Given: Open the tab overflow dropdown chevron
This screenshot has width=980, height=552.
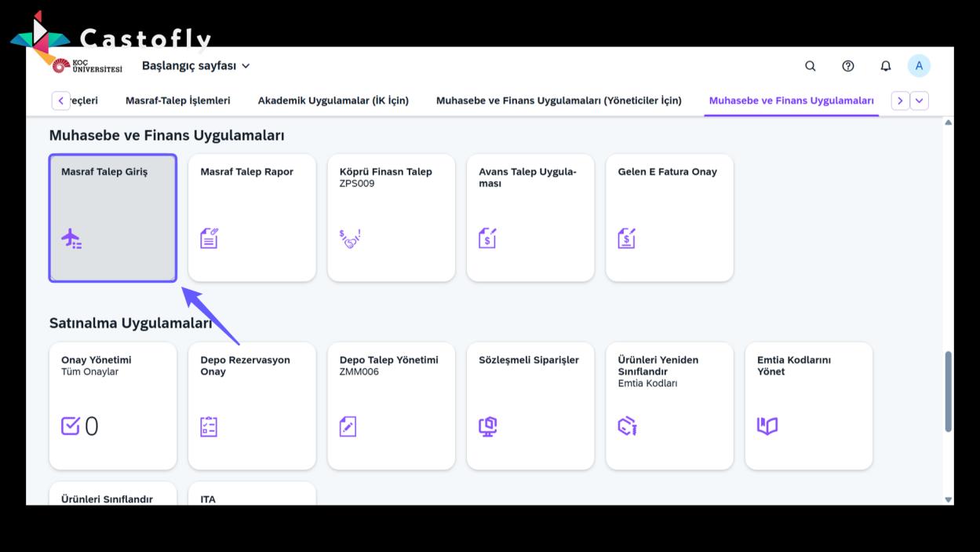Looking at the screenshot, I should tap(920, 101).
